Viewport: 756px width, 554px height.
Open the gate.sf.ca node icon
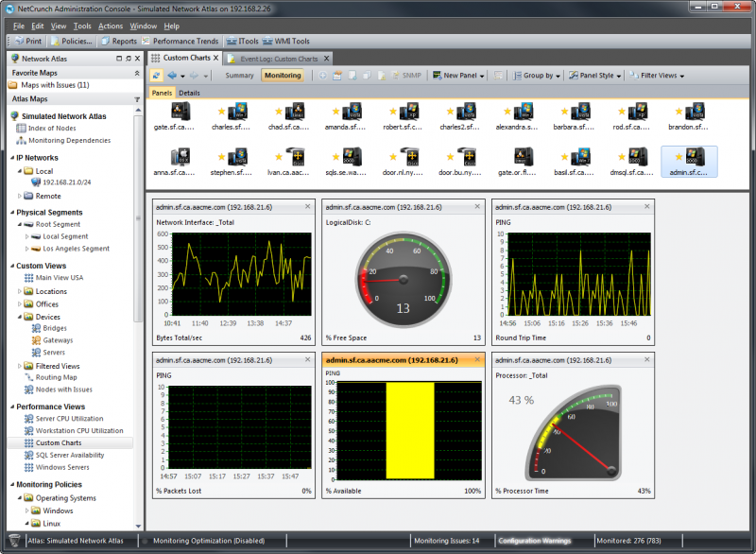coord(180,112)
